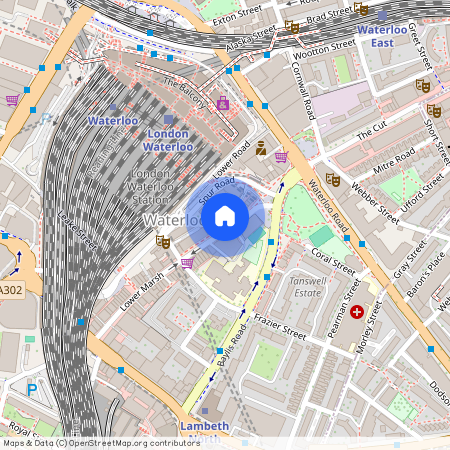Select the Spur Road label
The width and height of the screenshot is (450, 450).
coord(217,191)
